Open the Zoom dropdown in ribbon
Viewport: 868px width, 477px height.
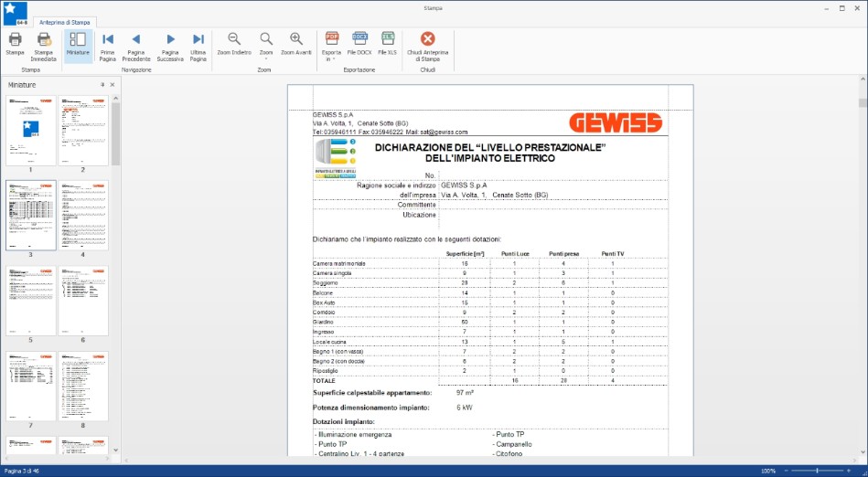266,46
